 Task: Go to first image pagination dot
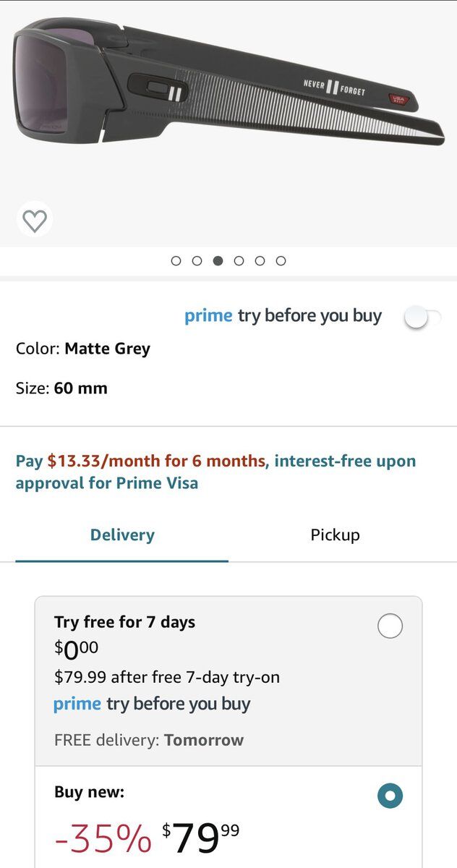tap(176, 261)
